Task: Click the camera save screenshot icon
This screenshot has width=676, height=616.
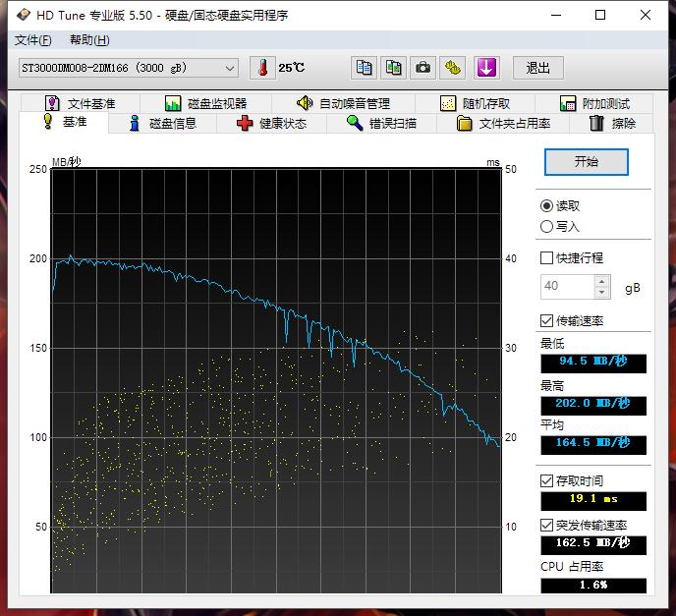Action: pyautogui.click(x=423, y=68)
